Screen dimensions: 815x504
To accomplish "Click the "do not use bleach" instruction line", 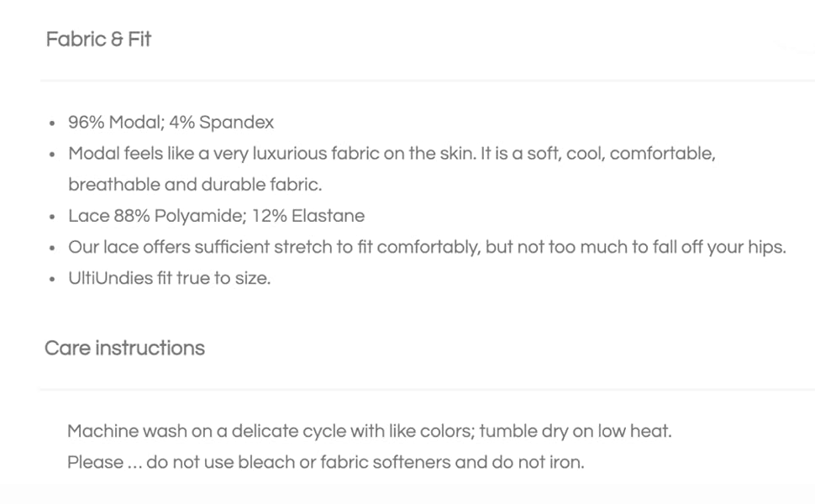I will (x=325, y=462).
